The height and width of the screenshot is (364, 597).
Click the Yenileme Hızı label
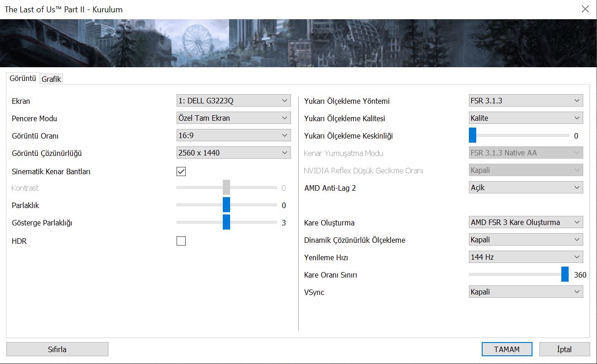(326, 258)
